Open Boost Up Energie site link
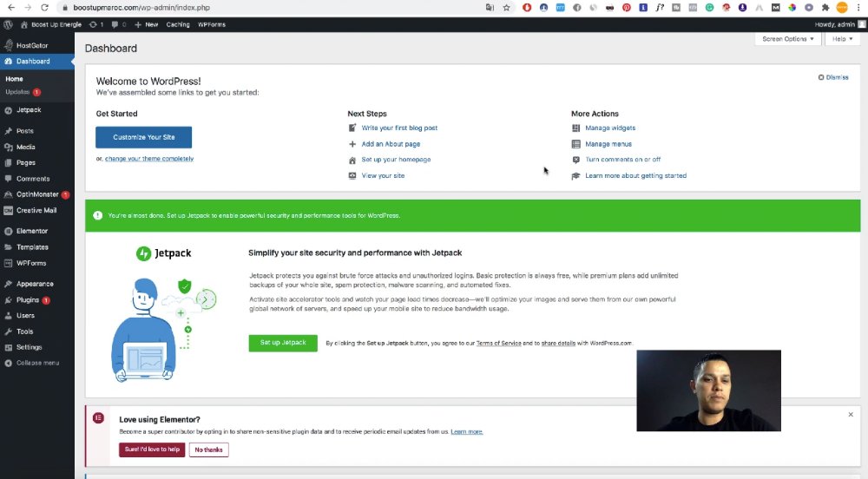This screenshot has width=868, height=479. click(x=51, y=24)
